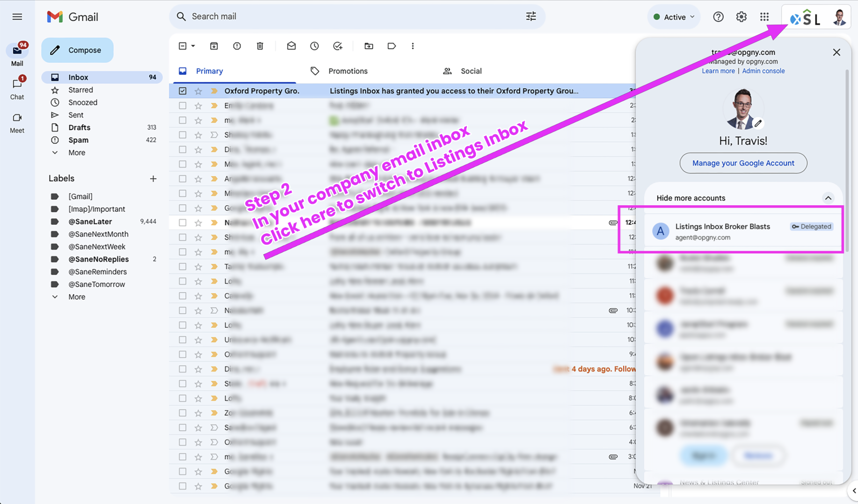Image resolution: width=858 pixels, height=504 pixels.
Task: Report selected email as spam
Action: 237,46
